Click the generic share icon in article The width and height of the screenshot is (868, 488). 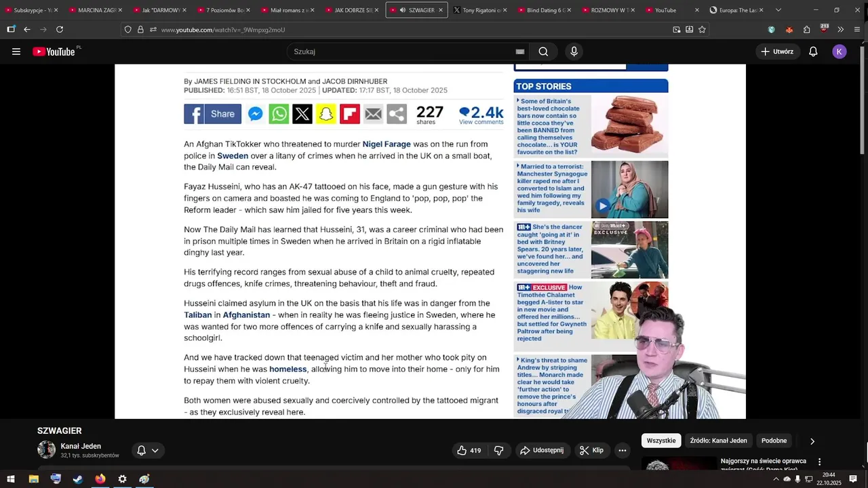click(397, 114)
